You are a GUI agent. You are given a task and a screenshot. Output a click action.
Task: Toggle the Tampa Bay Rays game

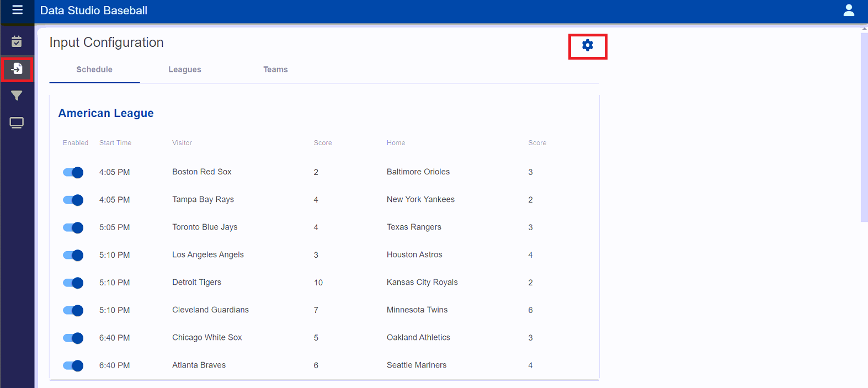coord(73,200)
